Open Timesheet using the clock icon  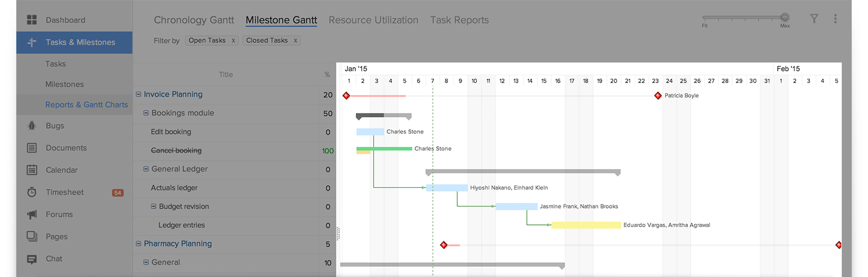click(x=32, y=192)
